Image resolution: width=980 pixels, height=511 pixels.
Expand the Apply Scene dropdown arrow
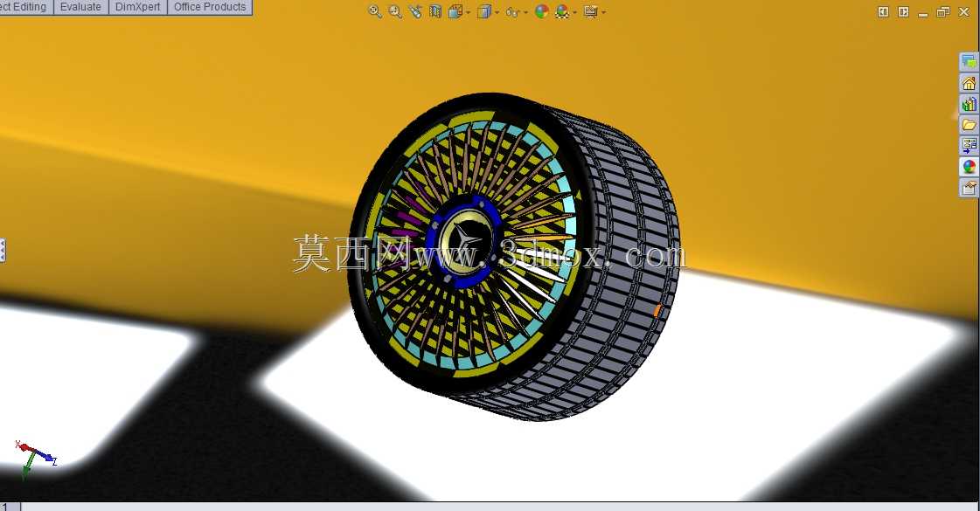(x=574, y=12)
